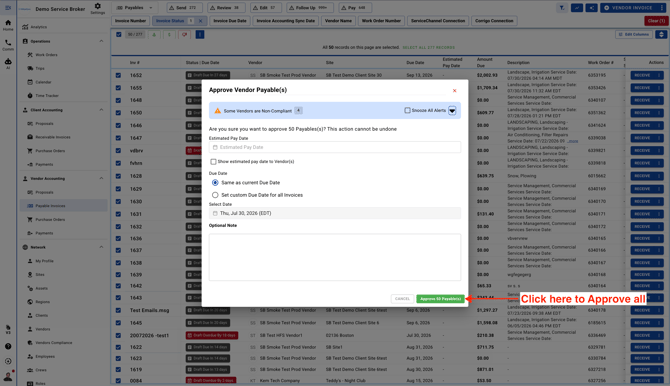The width and height of the screenshot is (670, 386).
Task: Open the row menu dots for invoice 1623
Action: [x=659, y=358]
